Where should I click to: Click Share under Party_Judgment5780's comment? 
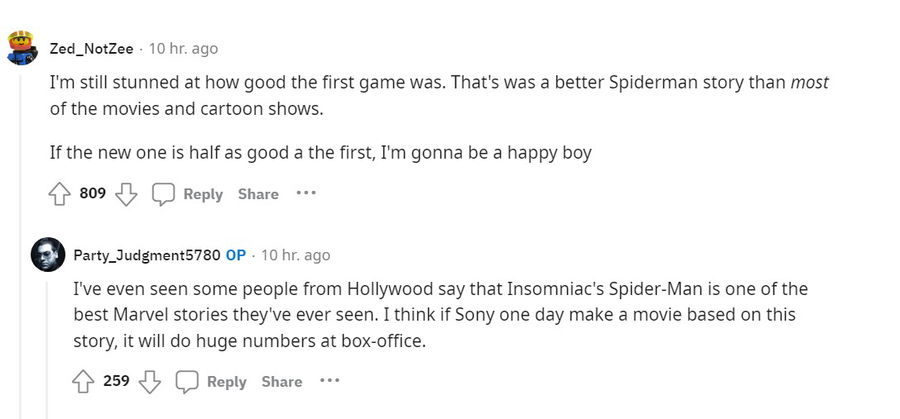pos(282,381)
